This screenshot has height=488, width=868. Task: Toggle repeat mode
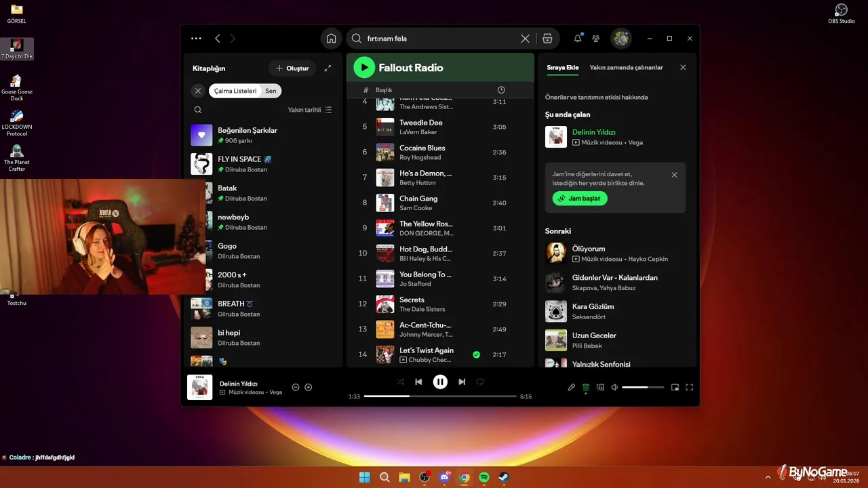tap(480, 382)
